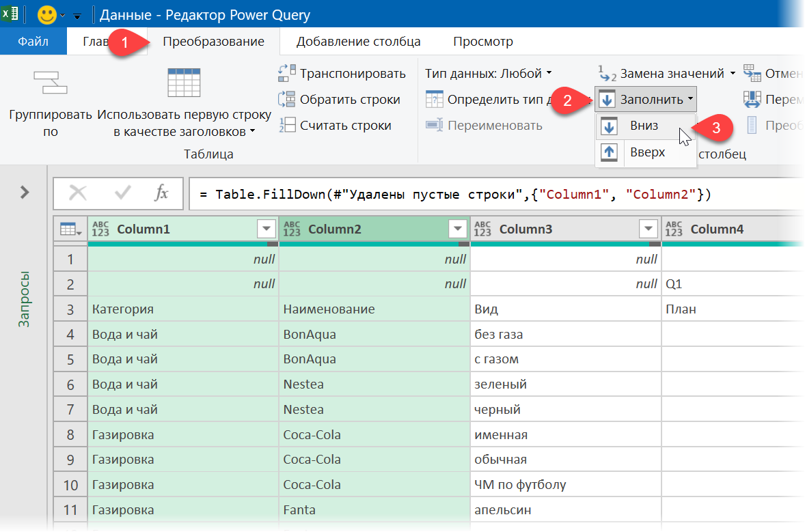Viewport: 805px width, 532px height.
Task: Click the fx formula icon
Action: [162, 193]
